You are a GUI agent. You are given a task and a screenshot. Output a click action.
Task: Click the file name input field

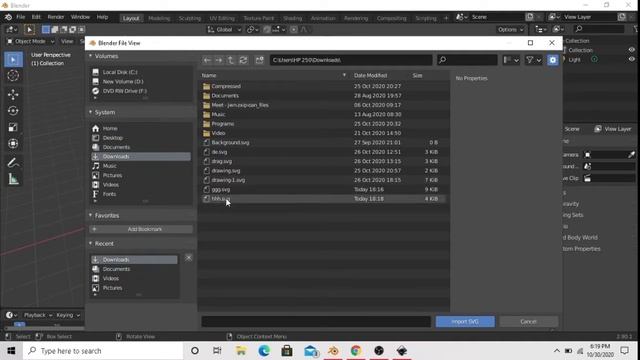pos(316,322)
